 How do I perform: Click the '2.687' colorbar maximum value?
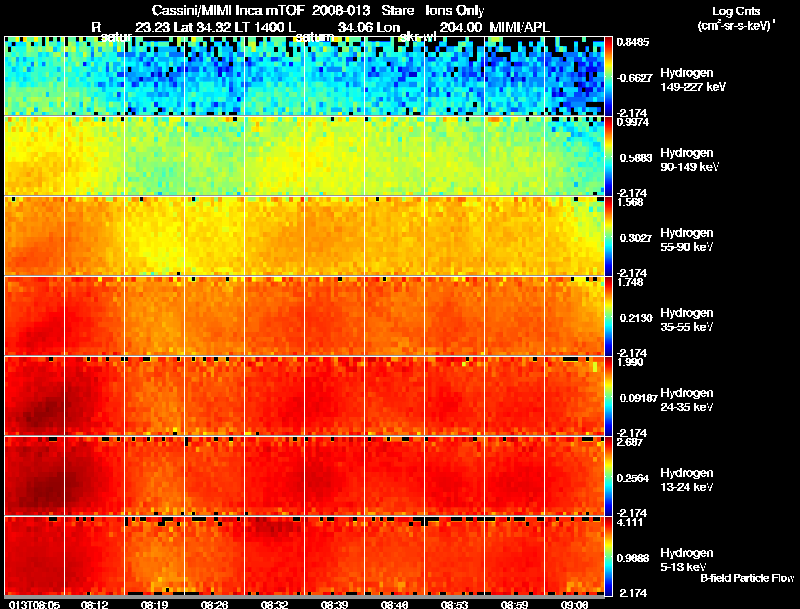630,442
